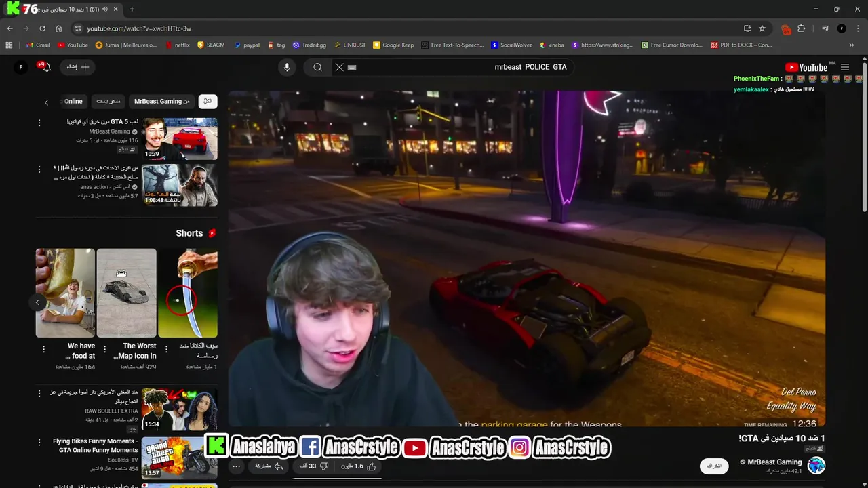View site information icon in address bar
The width and height of the screenshot is (868, 488).
(77, 28)
